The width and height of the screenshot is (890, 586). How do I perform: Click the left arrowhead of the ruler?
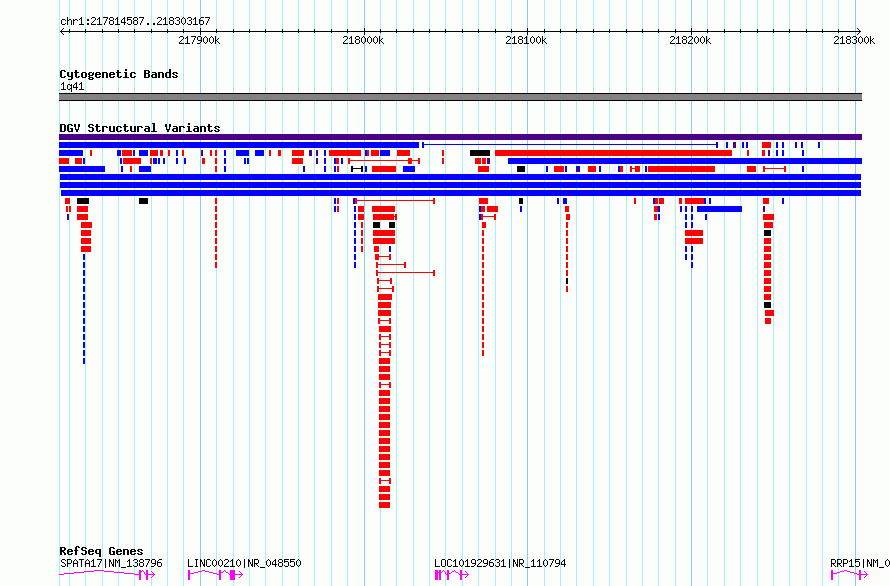coord(62,31)
